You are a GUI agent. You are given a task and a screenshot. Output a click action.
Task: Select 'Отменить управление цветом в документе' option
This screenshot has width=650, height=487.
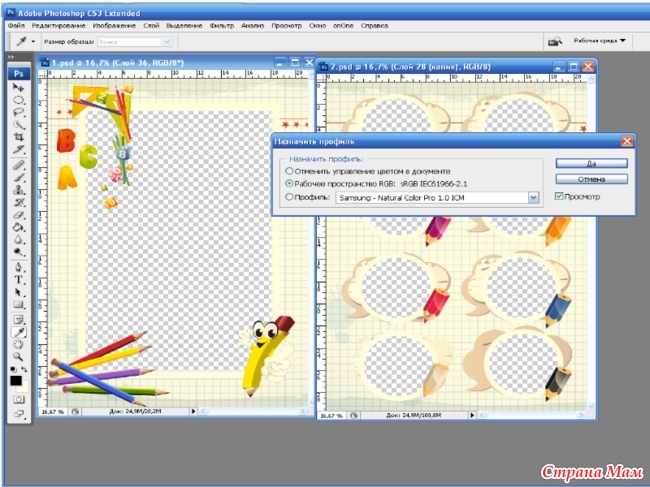290,171
